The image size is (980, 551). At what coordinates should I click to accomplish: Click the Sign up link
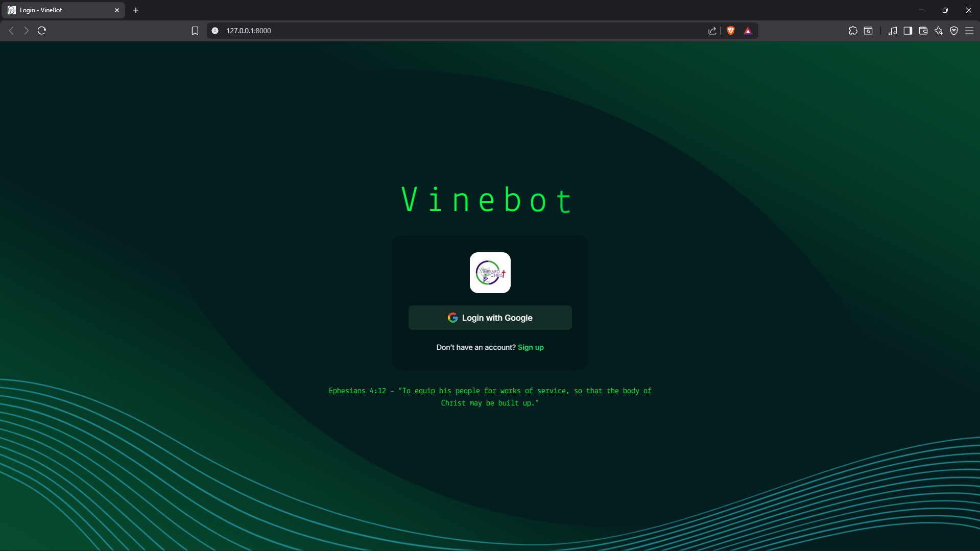tap(531, 347)
